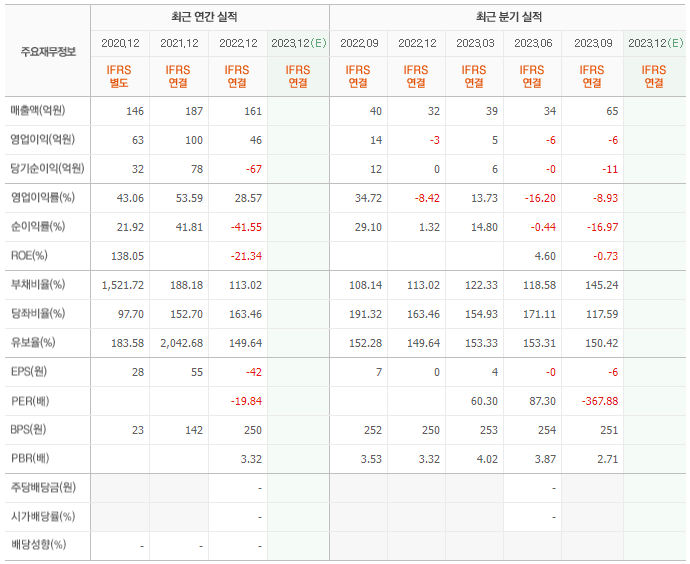Click the 4.02 PBR value

pyautogui.click(x=487, y=459)
